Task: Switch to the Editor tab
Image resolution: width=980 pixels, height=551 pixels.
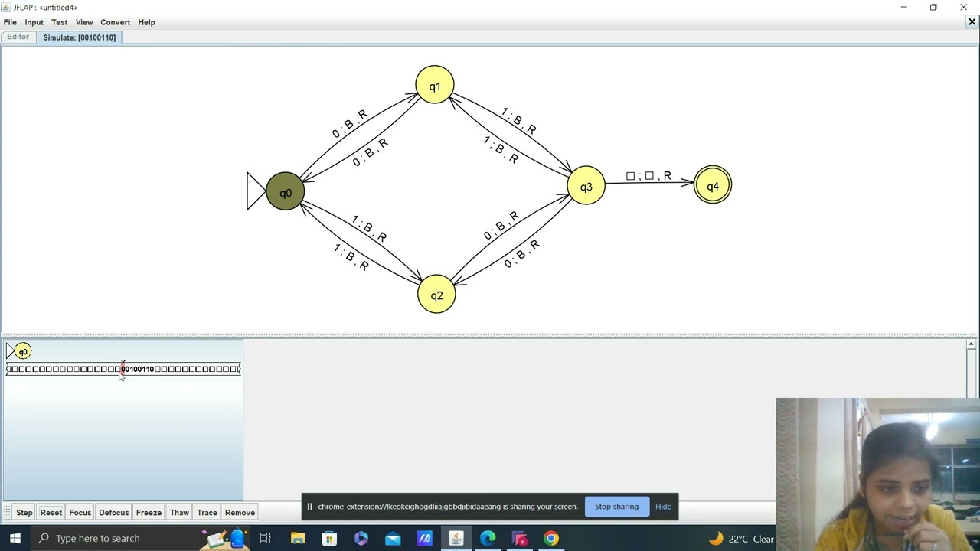Action: tap(18, 37)
